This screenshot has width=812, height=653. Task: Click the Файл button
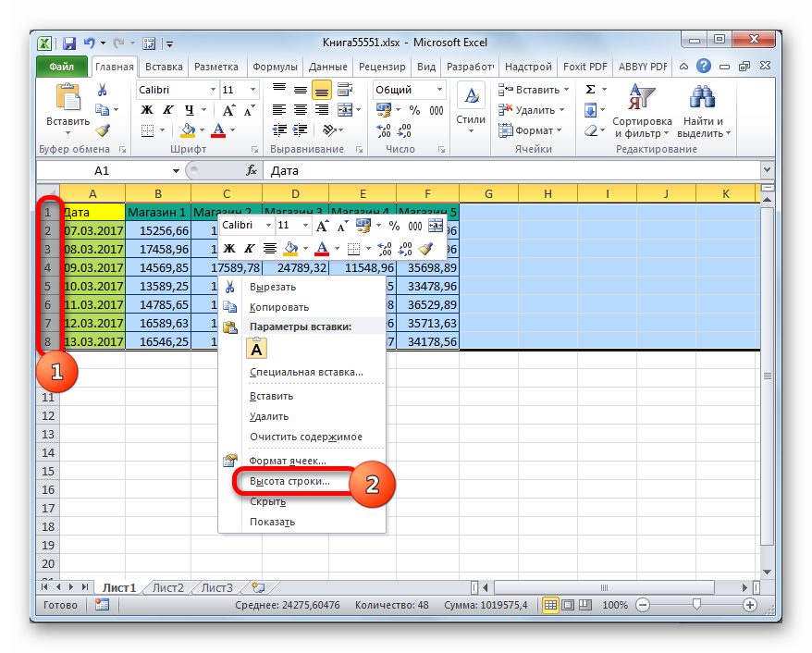pyautogui.click(x=62, y=67)
